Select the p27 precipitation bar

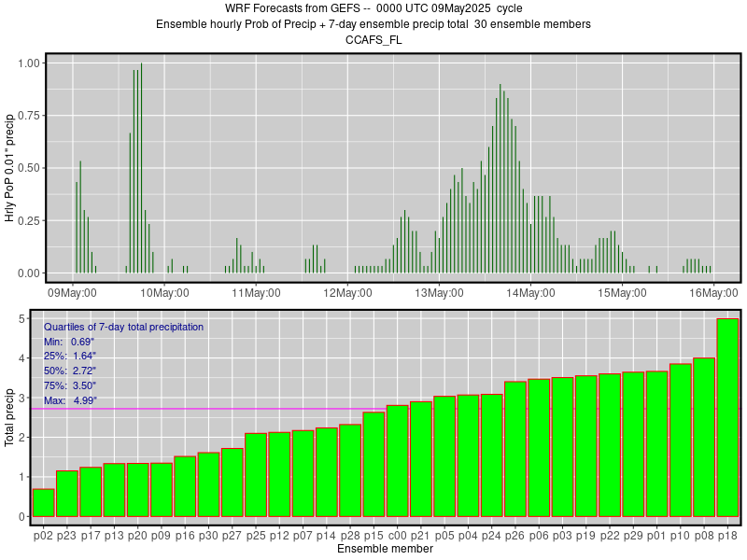[x=232, y=483]
